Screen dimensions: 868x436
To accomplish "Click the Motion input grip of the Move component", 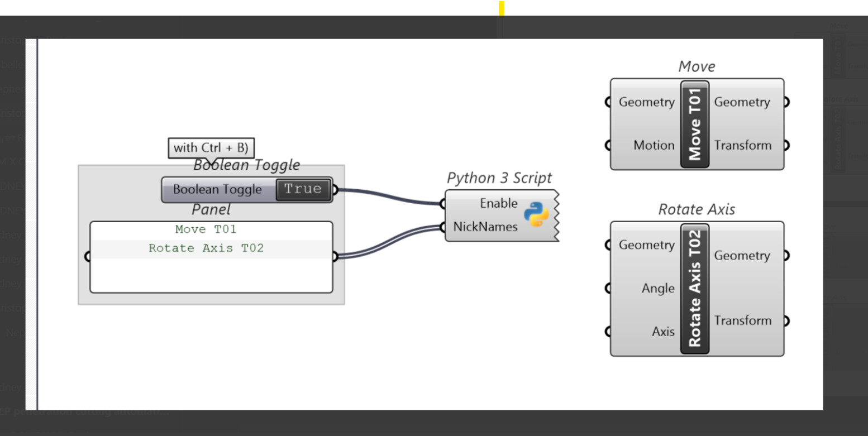I will tap(608, 145).
